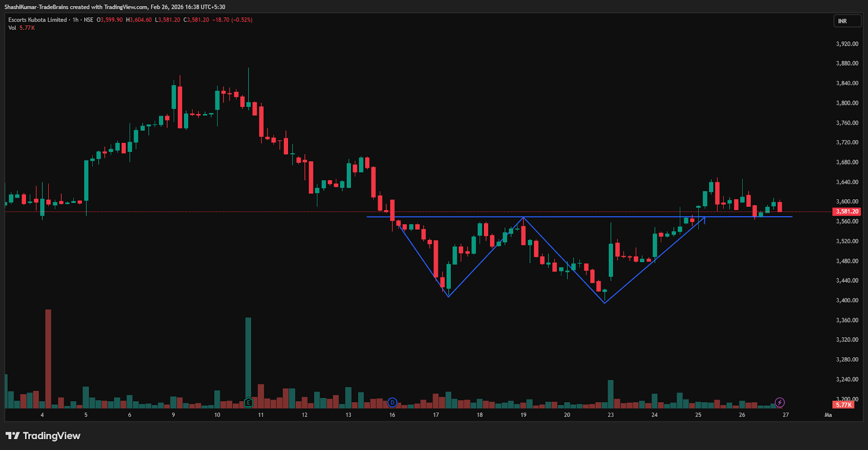Click the 1h interval text in chart legend
Image resolution: width=868 pixels, height=450 pixels.
[x=75, y=20]
